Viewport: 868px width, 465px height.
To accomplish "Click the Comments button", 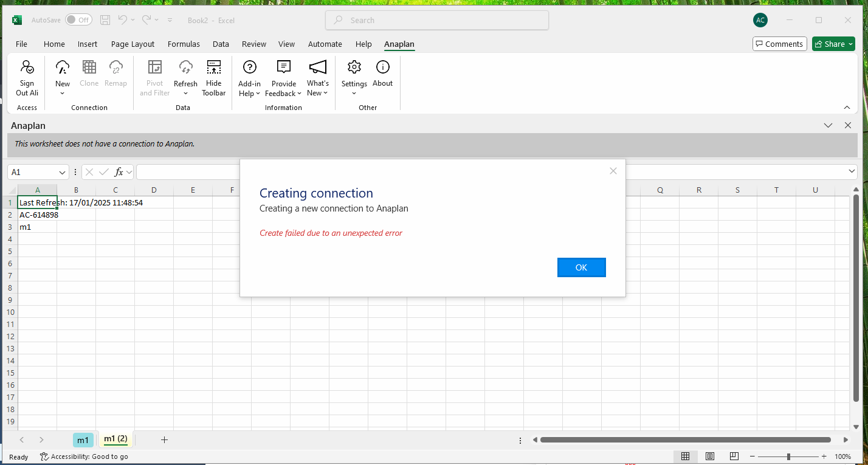I will 779,44.
